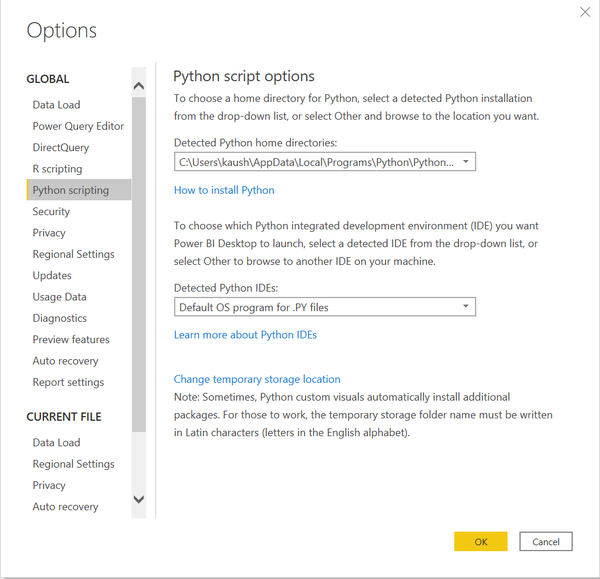600x579 pixels.
Task: Close the Options dialog with the X
Action: point(584,12)
